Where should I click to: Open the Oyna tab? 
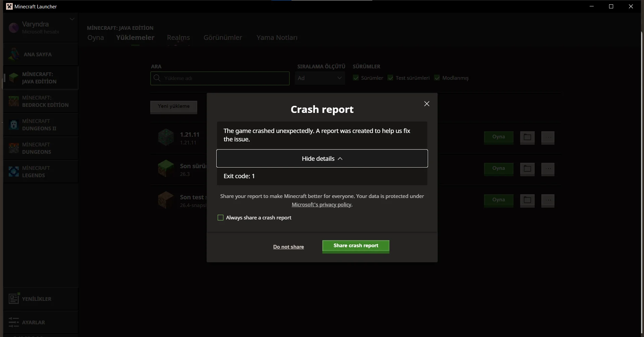pyautogui.click(x=96, y=38)
